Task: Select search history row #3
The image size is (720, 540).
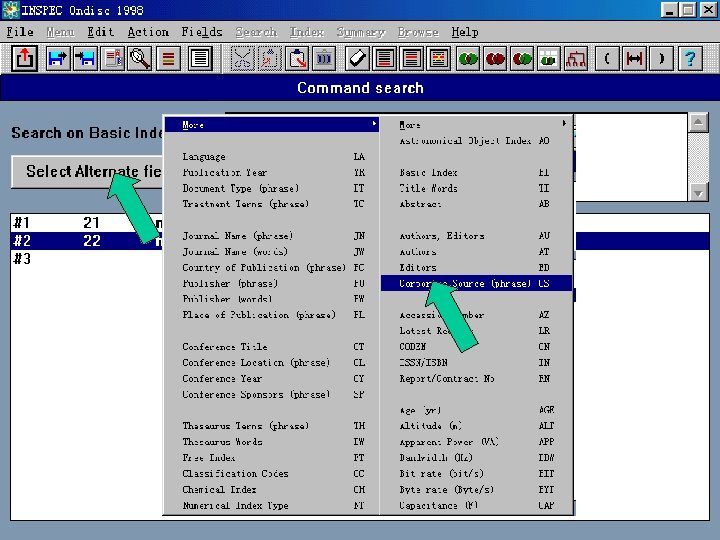Action: tap(86, 259)
